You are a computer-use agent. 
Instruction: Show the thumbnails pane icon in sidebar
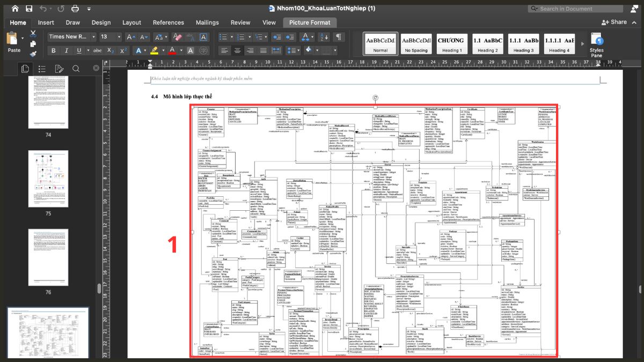pyautogui.click(x=25, y=69)
